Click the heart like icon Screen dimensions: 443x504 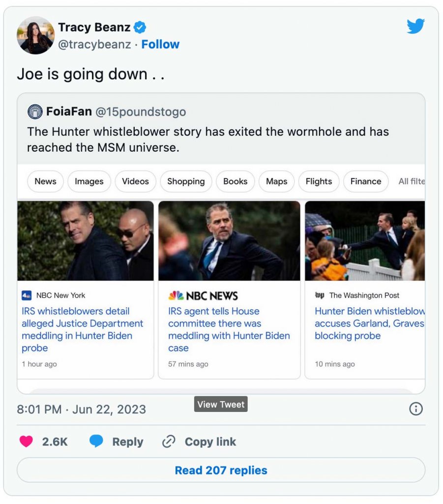(26, 441)
